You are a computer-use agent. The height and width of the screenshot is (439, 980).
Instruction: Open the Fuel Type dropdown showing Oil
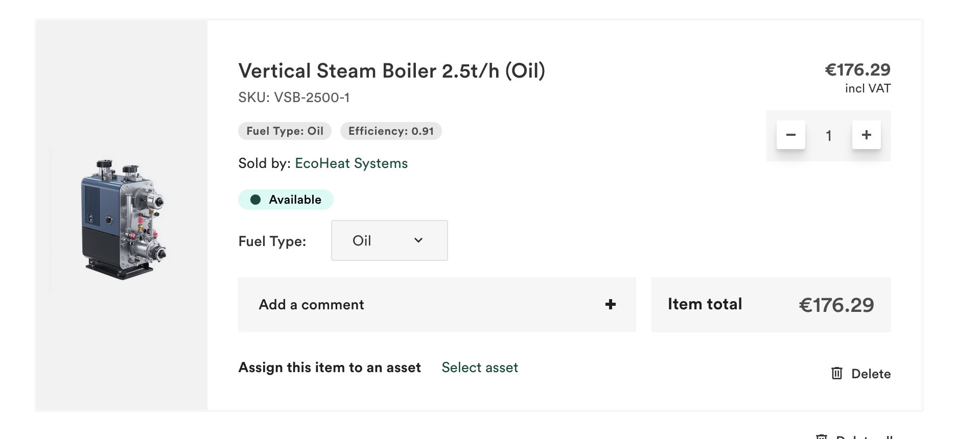389,240
